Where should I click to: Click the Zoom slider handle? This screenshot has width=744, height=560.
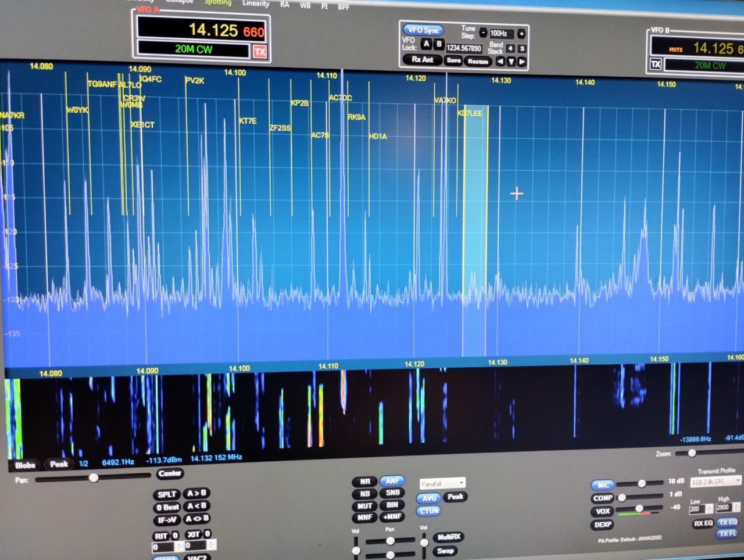click(x=692, y=453)
